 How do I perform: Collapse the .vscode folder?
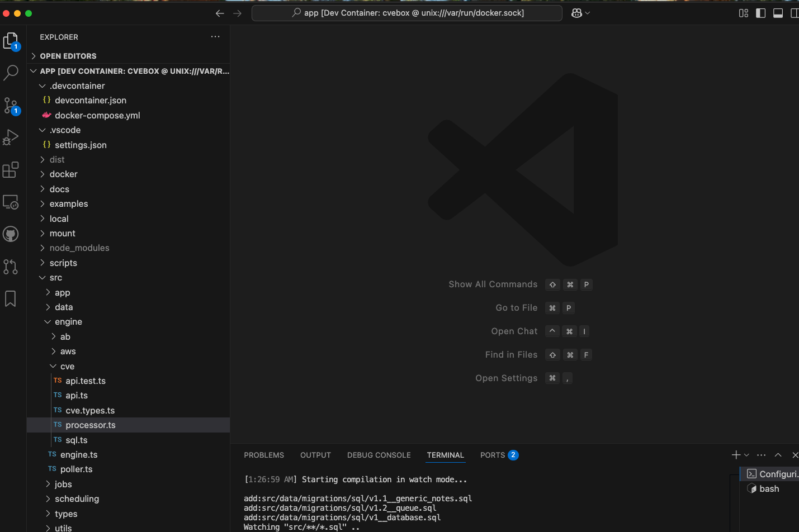[x=129, y=130]
